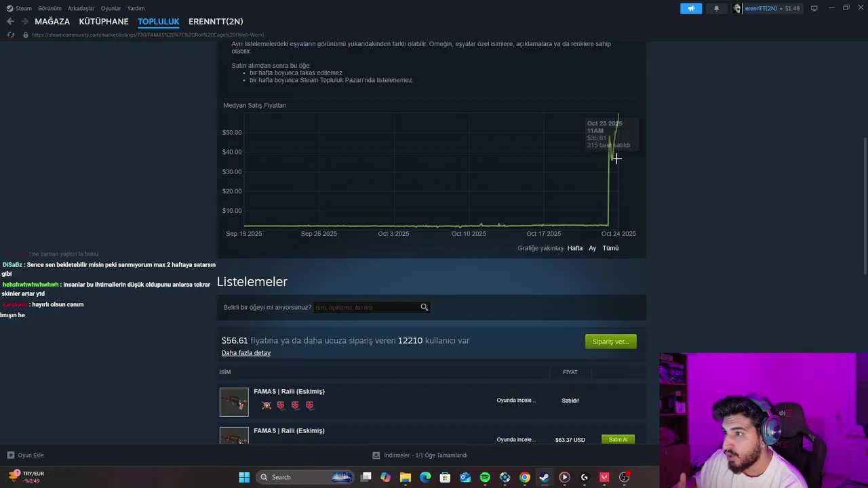Switch to the KÜTÜPHANE tab

tap(104, 21)
